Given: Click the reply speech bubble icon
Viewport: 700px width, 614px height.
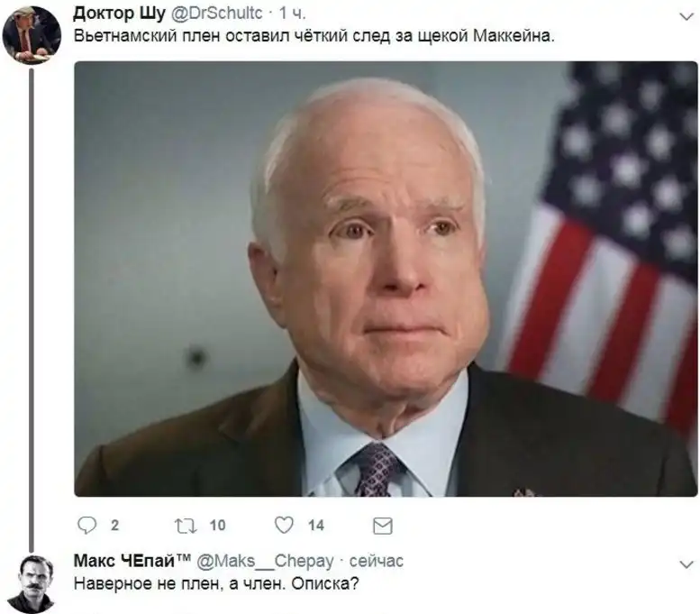Looking at the screenshot, I should click(86, 526).
